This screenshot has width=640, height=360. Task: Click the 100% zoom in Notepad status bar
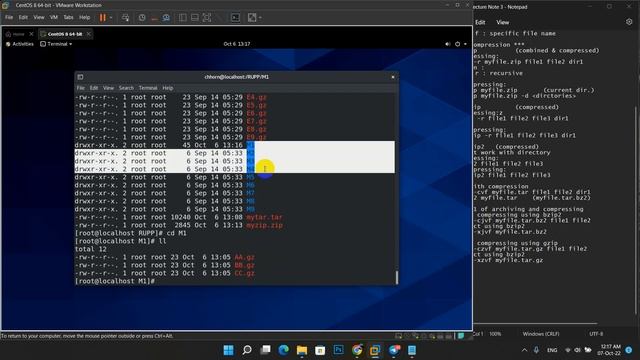(495, 334)
